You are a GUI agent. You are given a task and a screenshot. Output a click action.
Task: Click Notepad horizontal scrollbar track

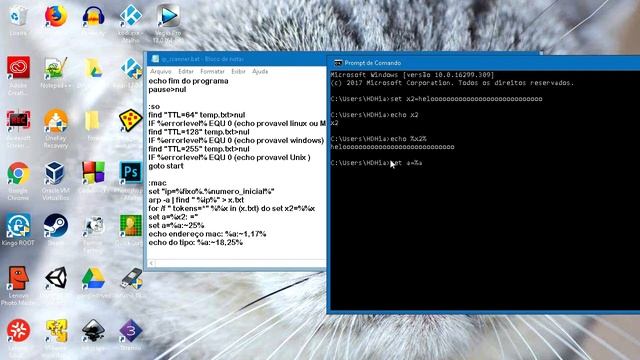tap(241, 263)
